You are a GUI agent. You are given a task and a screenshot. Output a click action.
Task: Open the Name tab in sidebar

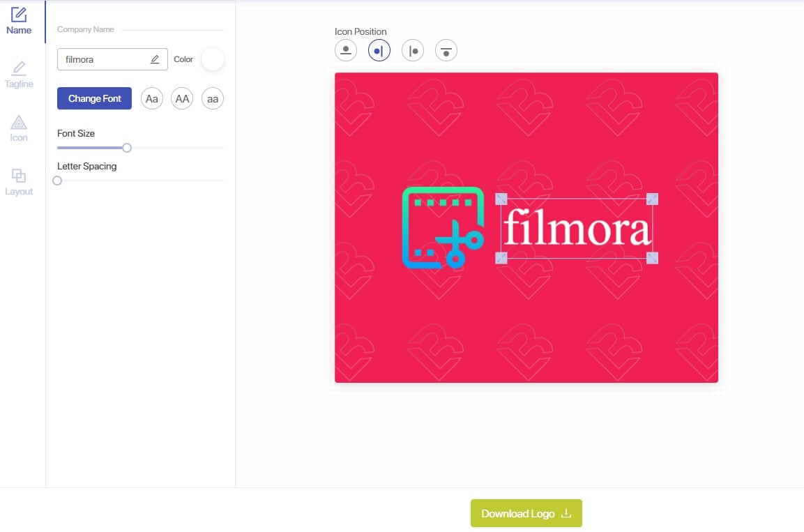19,21
